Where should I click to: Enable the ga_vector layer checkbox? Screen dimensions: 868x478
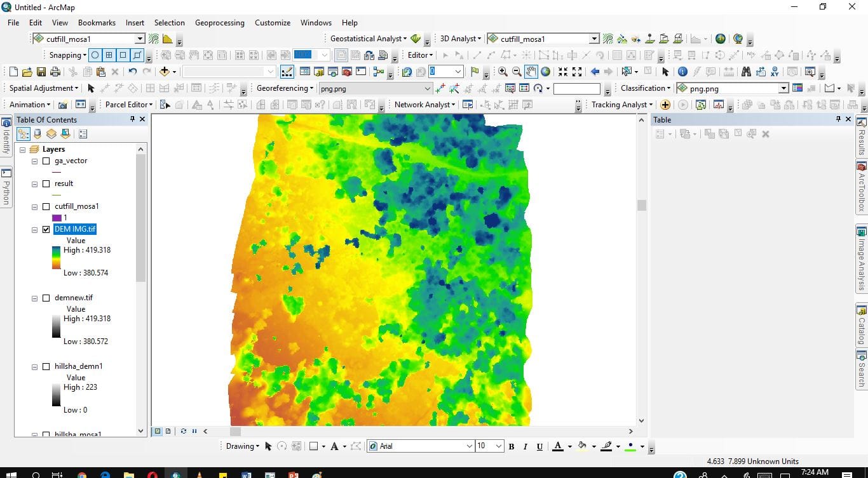46,161
